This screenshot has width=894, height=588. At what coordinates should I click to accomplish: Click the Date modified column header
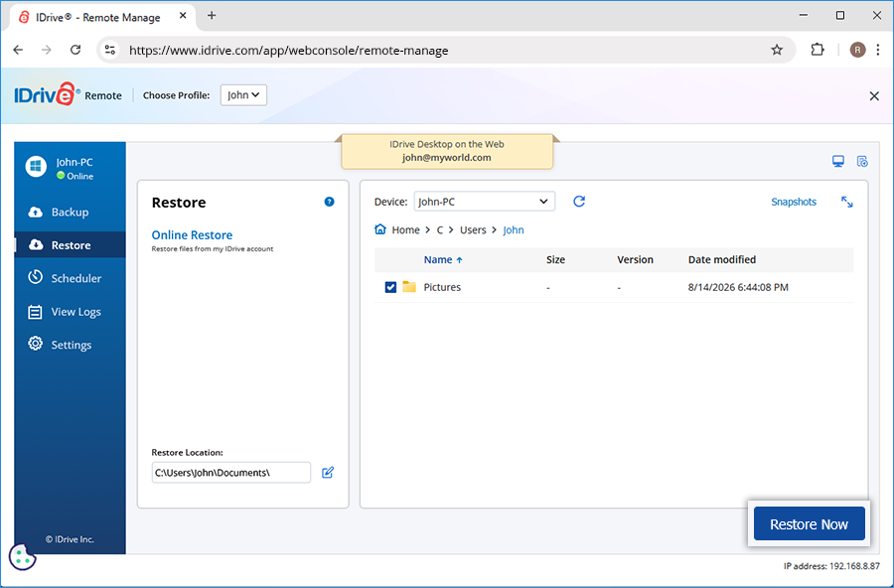tap(722, 259)
